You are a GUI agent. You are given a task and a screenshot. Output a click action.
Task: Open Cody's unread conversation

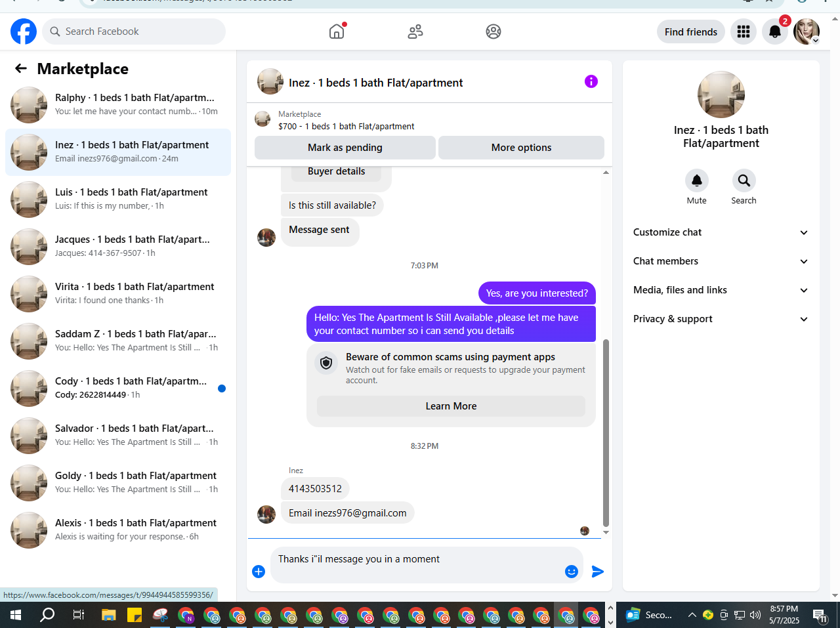pos(118,388)
